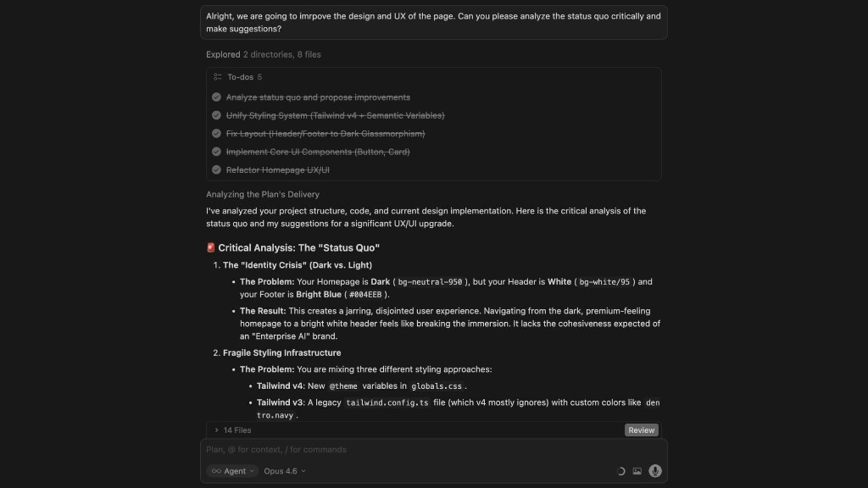Click the Agent infinity mode icon
This screenshot has height=488, width=868.
click(x=217, y=471)
